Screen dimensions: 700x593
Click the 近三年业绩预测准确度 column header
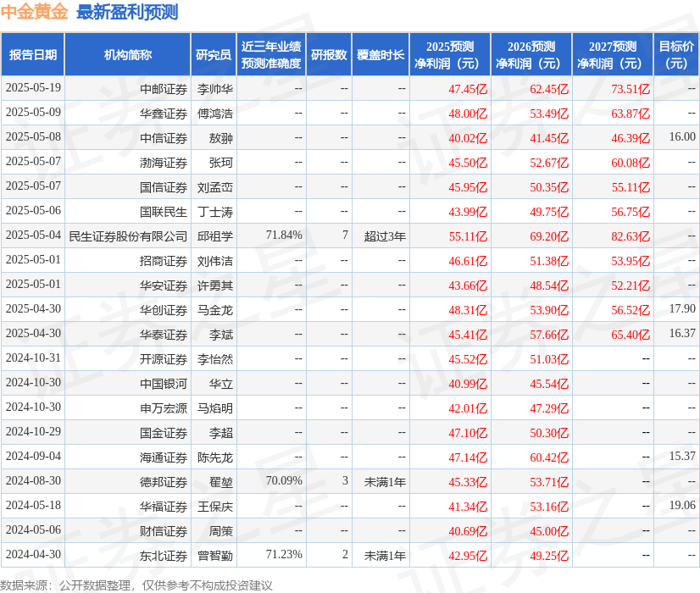pos(269,53)
